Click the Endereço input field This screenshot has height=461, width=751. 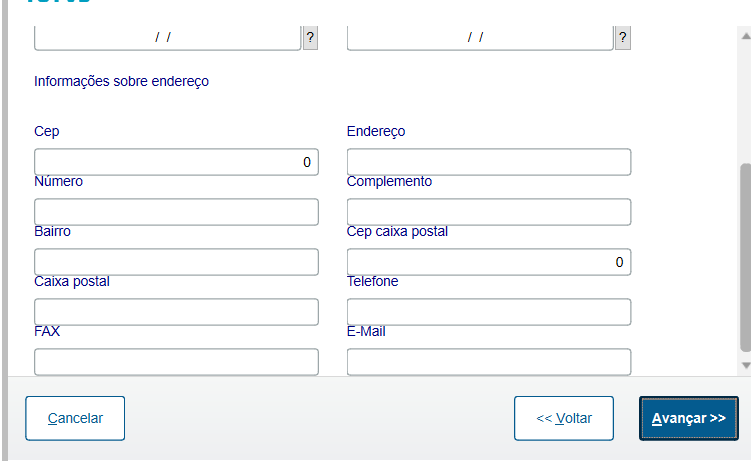489,162
